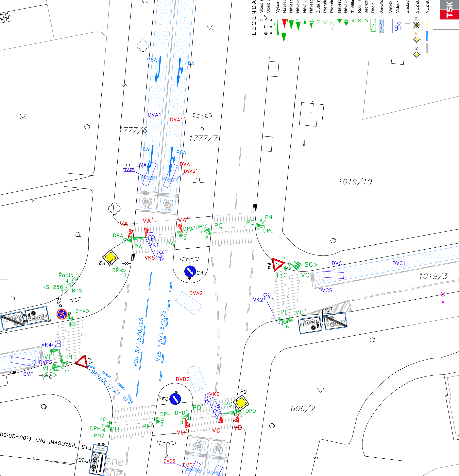This screenshot has width=459, height=476.
Task: Click the DVC1 detector label
Action: pos(399,263)
